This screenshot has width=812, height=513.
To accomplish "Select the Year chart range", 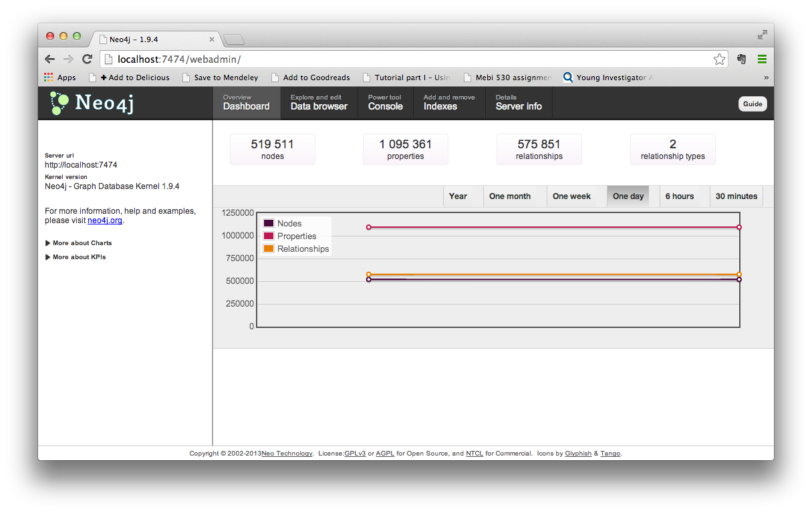I will pos(458,196).
